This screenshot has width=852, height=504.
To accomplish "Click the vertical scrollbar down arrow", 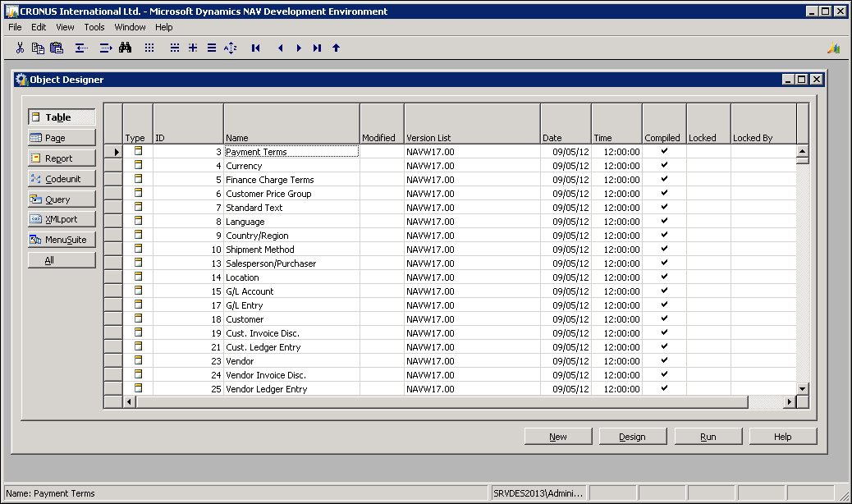I will (803, 388).
